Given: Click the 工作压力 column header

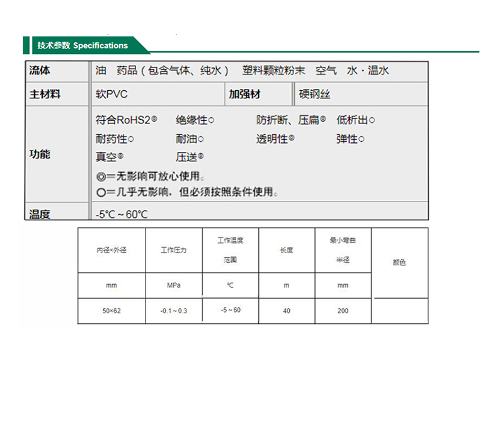Looking at the screenshot, I should point(174,250).
